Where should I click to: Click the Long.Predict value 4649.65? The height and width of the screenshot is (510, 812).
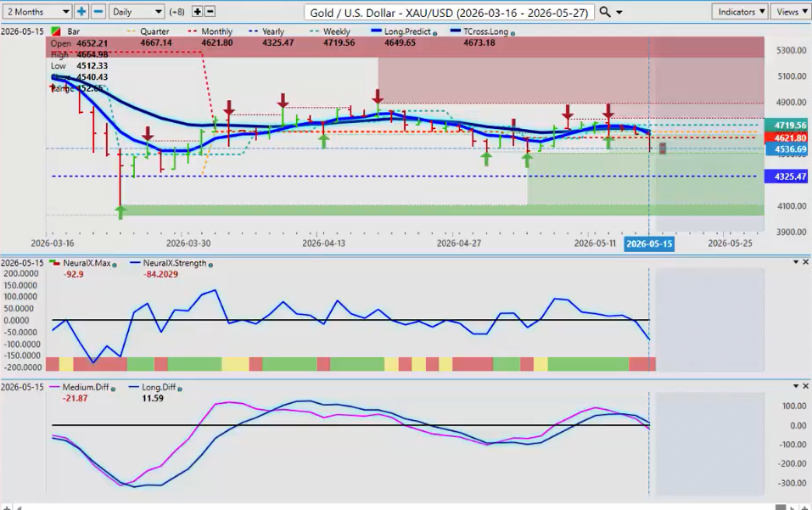click(400, 42)
